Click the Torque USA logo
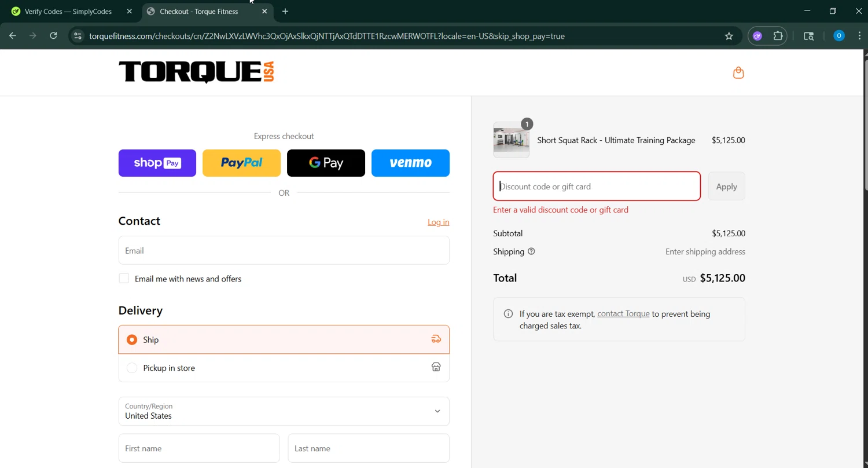 (x=196, y=72)
